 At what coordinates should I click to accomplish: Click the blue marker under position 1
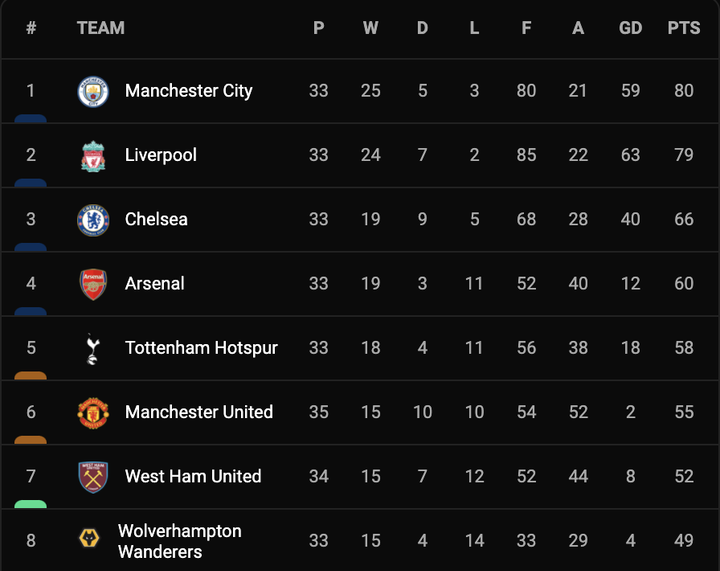tap(31, 118)
